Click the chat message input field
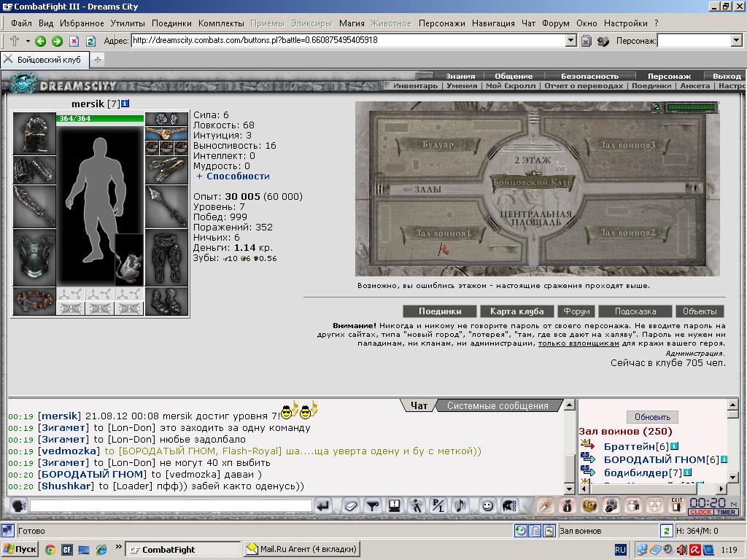Viewport: 747px width, 560px height. click(x=171, y=506)
